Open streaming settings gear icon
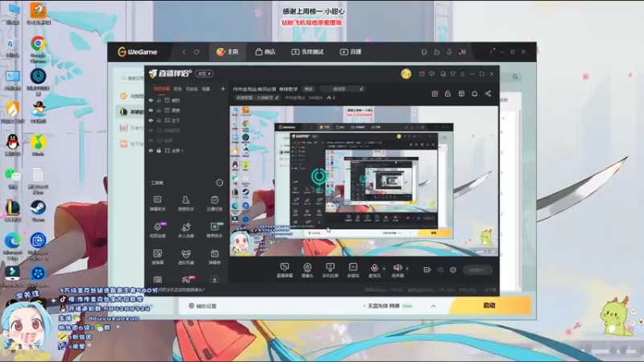Image resolution: width=644 pixels, height=362 pixels. coord(453,269)
